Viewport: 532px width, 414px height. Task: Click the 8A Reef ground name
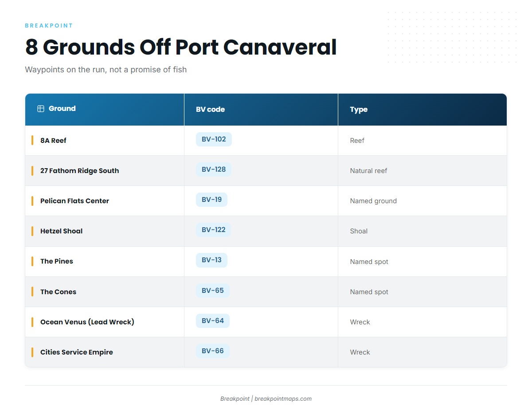pyautogui.click(x=53, y=141)
